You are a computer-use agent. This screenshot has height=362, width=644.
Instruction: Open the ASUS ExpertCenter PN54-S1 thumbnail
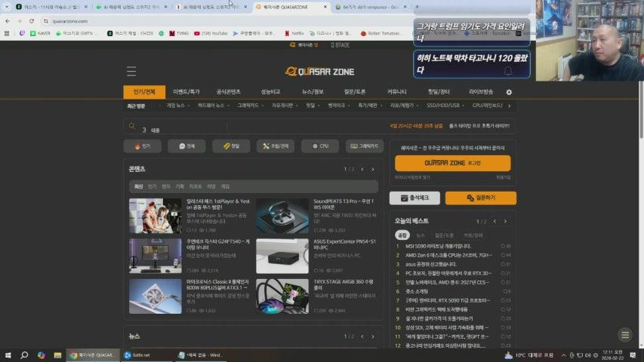click(x=282, y=256)
